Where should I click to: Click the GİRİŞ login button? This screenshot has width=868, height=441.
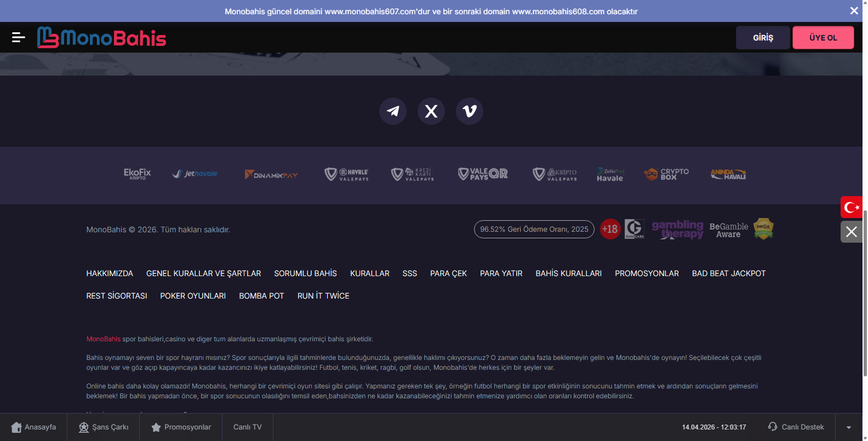click(763, 38)
